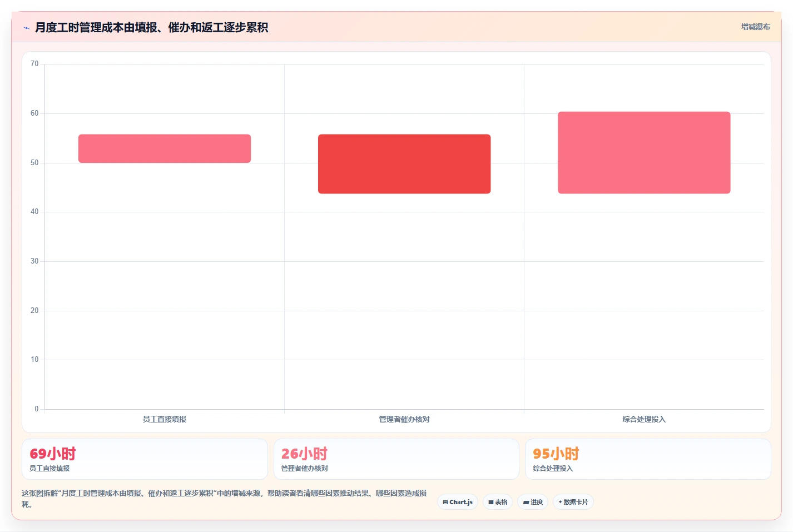This screenshot has height=532, width=793.
Task: Click the 95小时 KPI card
Action: [x=648, y=459]
